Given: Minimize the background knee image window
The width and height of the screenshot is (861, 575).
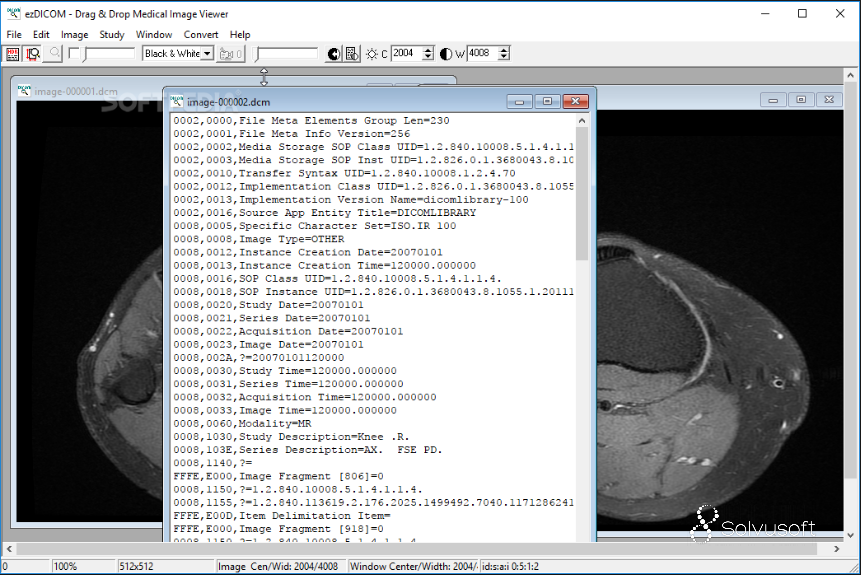Looking at the screenshot, I should point(773,99).
